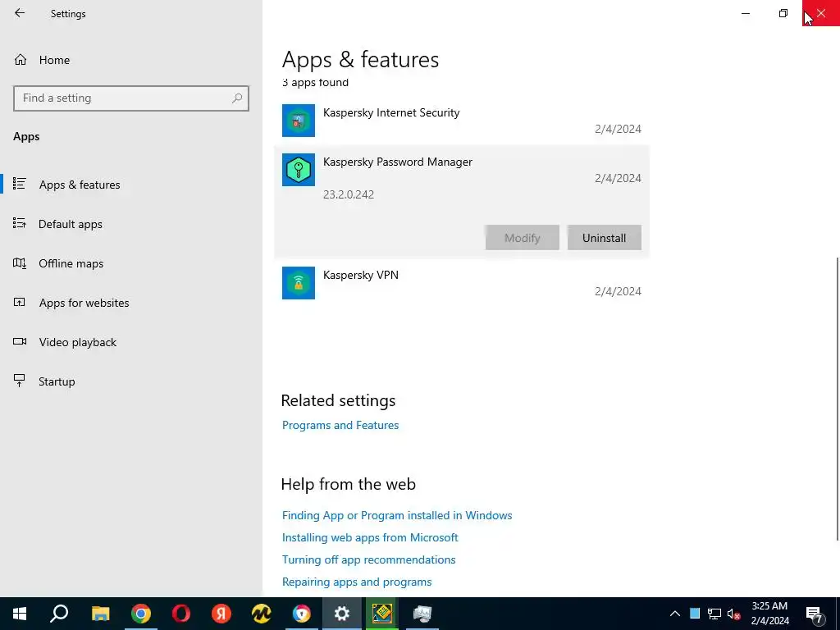Open the network tray icon

(x=714, y=614)
